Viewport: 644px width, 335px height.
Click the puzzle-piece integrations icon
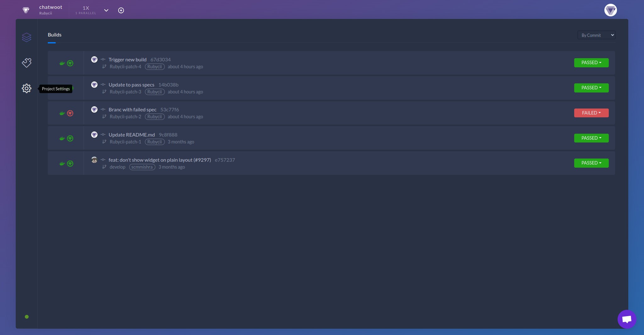coord(27,63)
